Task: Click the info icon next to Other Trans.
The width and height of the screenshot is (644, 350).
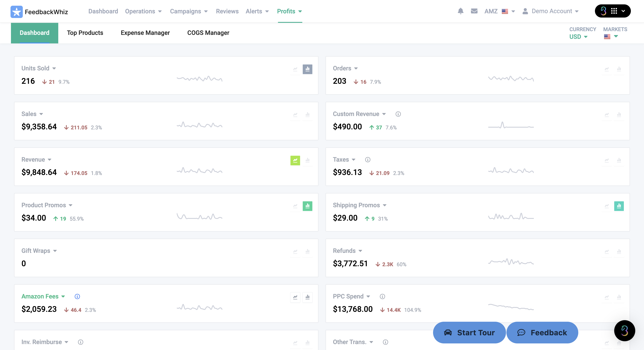Action: click(x=386, y=342)
